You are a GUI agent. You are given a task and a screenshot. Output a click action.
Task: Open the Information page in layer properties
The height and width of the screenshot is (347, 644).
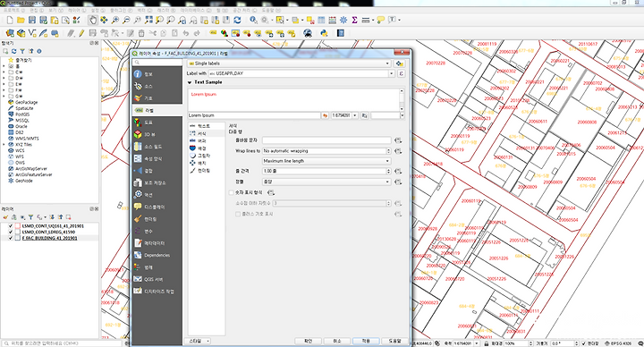(157, 74)
